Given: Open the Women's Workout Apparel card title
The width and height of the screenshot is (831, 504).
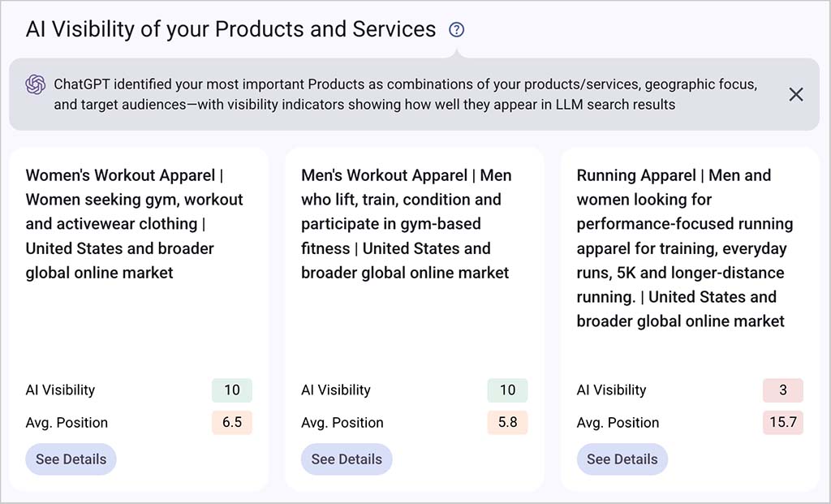Looking at the screenshot, I should 135,224.
